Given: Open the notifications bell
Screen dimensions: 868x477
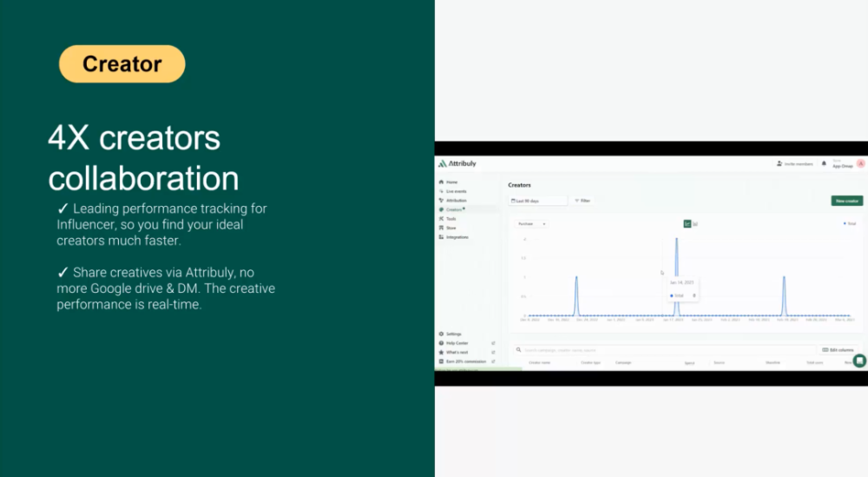Looking at the screenshot, I should [x=824, y=163].
